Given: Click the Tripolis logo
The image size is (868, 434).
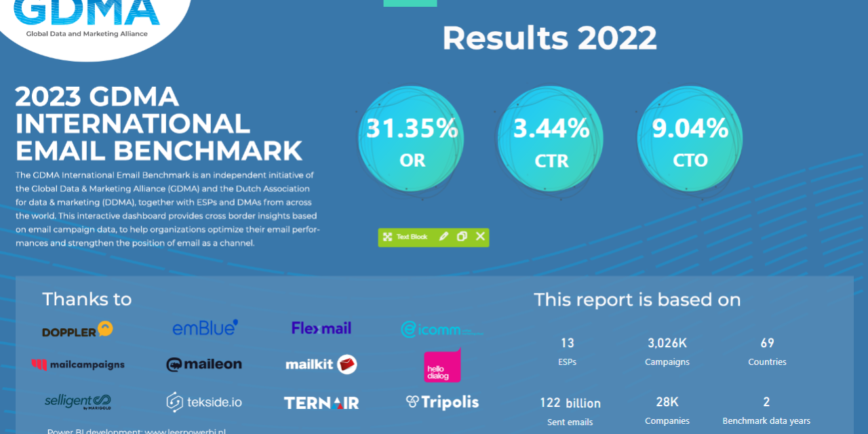Looking at the screenshot, I should (442, 402).
